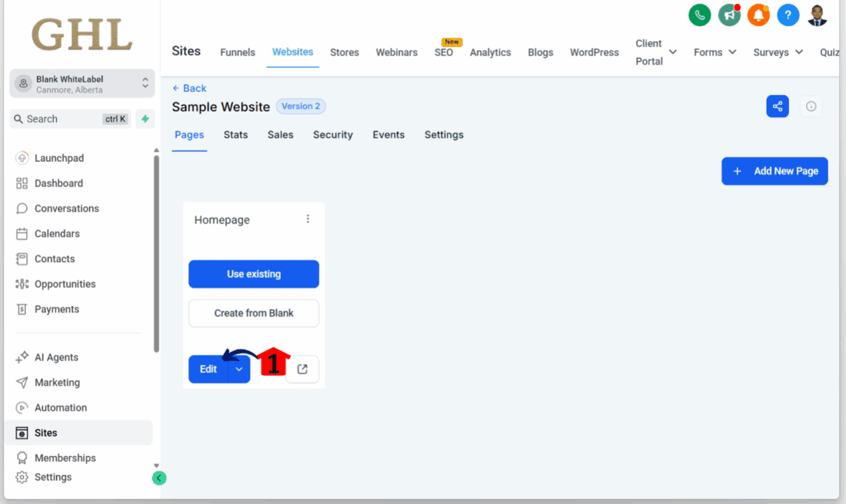
Task: Select the Pages sub-tab
Action: coord(189,135)
